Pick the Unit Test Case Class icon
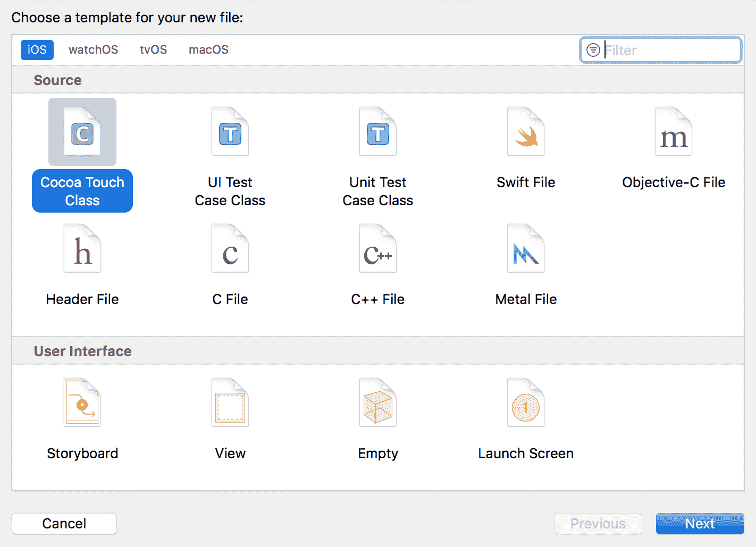The width and height of the screenshot is (756, 547). point(378,132)
